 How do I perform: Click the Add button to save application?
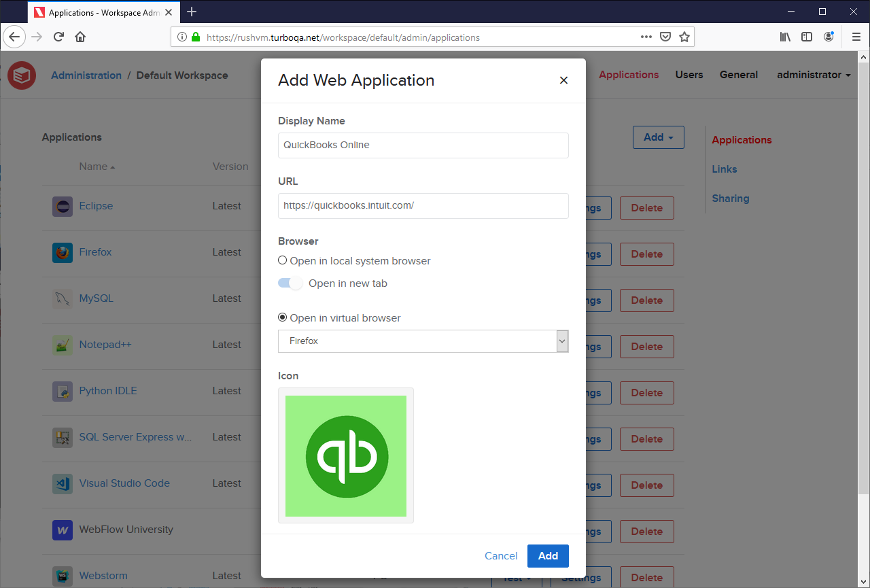click(x=548, y=555)
